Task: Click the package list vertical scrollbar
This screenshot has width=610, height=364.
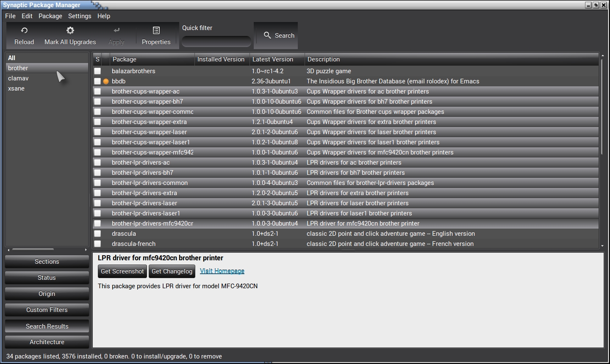Action: pyautogui.click(x=602, y=106)
